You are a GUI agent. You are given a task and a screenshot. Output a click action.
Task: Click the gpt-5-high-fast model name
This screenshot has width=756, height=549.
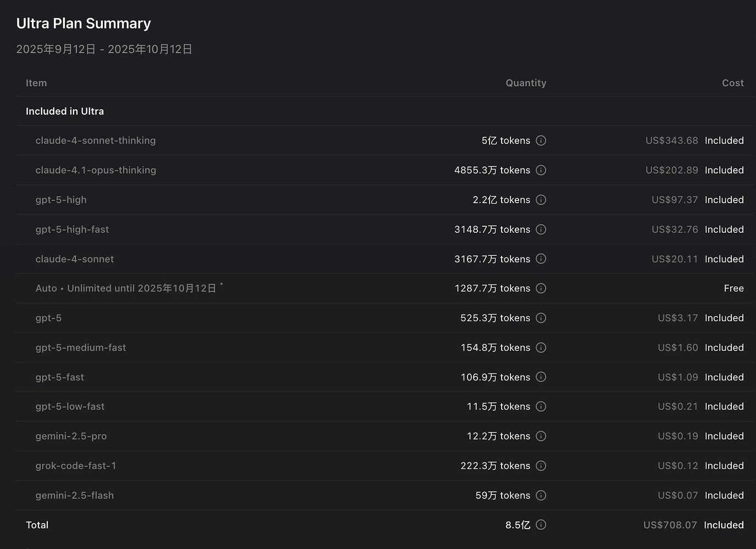72,229
